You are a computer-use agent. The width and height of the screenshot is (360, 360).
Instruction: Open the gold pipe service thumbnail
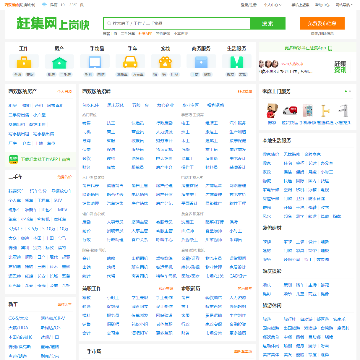(325, 111)
